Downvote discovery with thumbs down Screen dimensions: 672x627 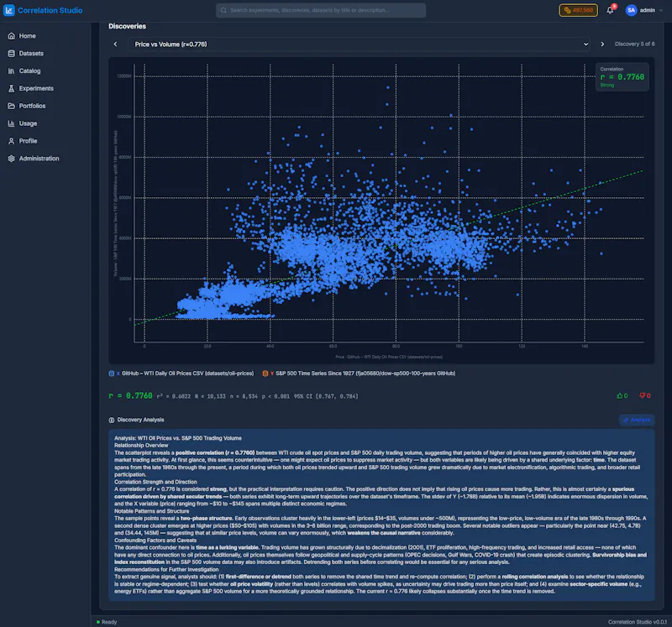pos(644,395)
